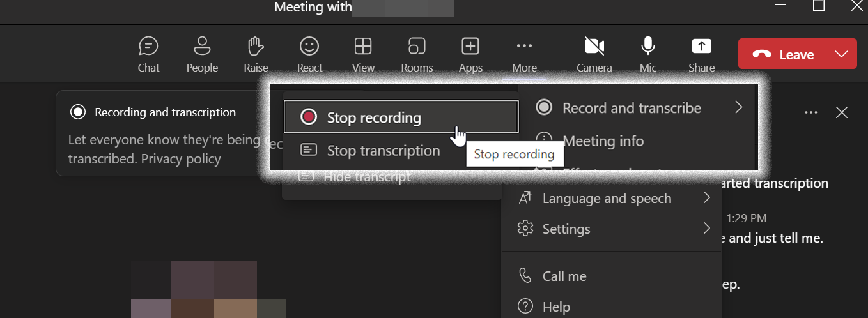Select Stop transcription menu item
The image size is (868, 318).
click(x=383, y=151)
